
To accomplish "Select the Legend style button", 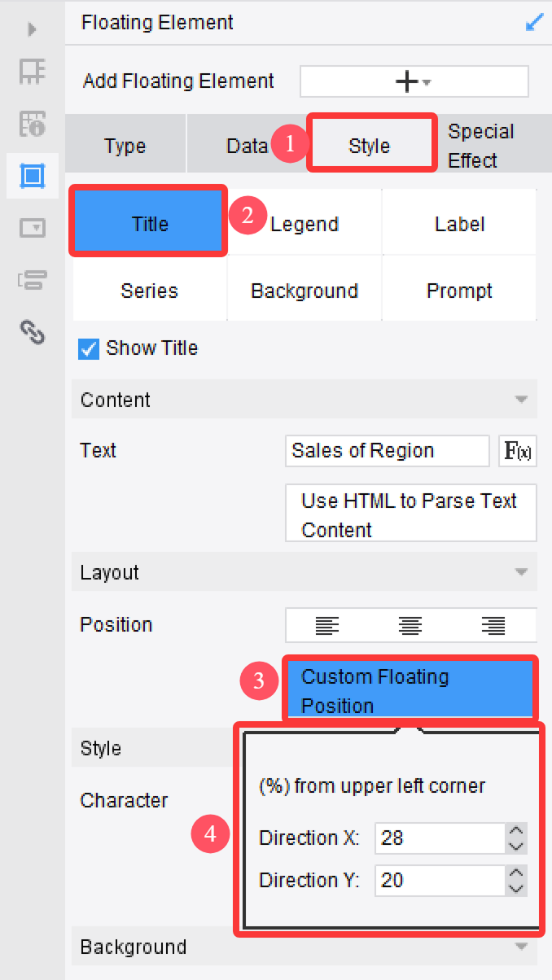I will [304, 221].
